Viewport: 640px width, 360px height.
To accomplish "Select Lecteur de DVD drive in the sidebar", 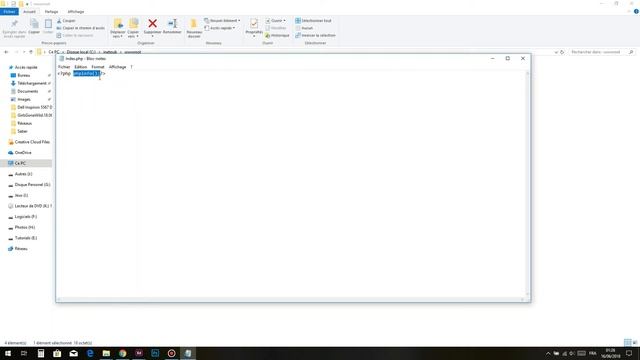I will point(33,206).
